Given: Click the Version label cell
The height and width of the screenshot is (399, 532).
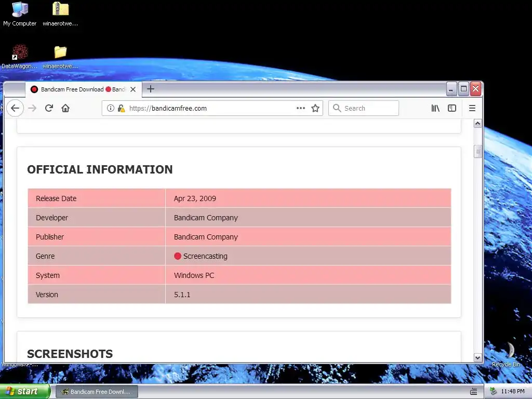Looking at the screenshot, I should pos(97,295).
